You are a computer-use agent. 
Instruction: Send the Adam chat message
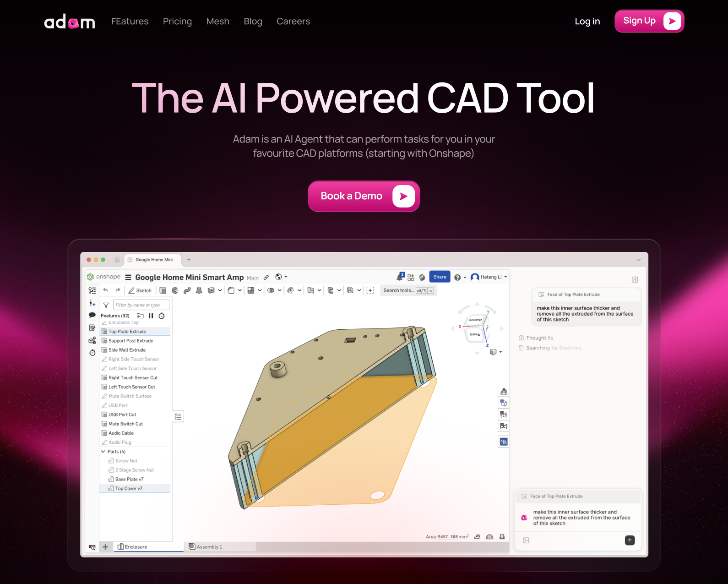[x=630, y=540]
